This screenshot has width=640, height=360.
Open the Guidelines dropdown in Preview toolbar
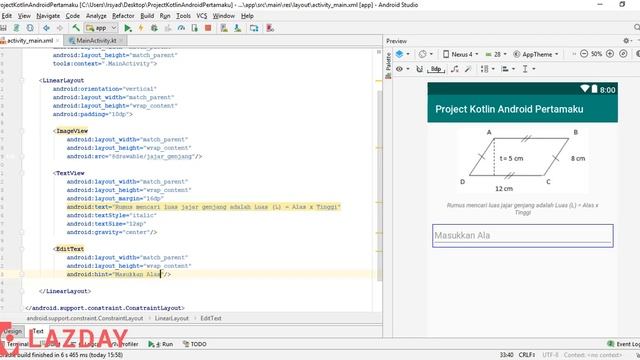pyautogui.click(x=529, y=69)
